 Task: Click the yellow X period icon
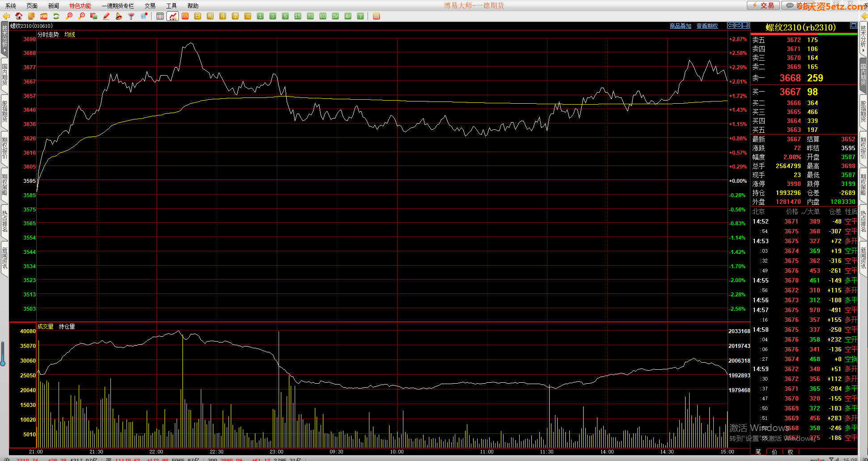(248, 16)
